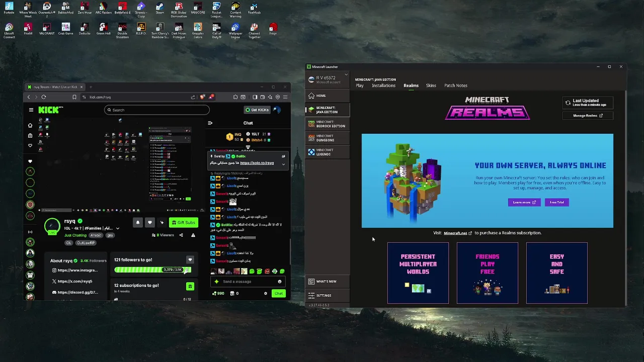This screenshot has width=644, height=362.
Task: Switch to the Realms tab
Action: point(411,85)
